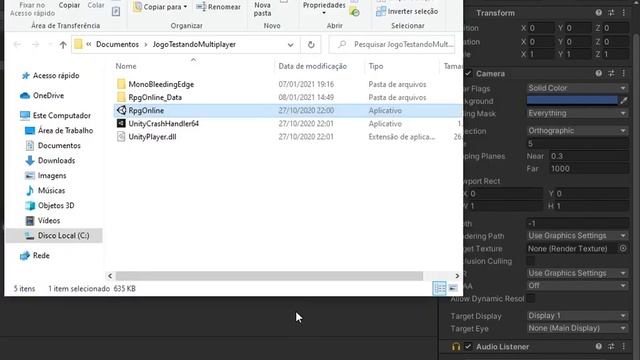
Task: Switch to details view layout
Action: point(439,289)
